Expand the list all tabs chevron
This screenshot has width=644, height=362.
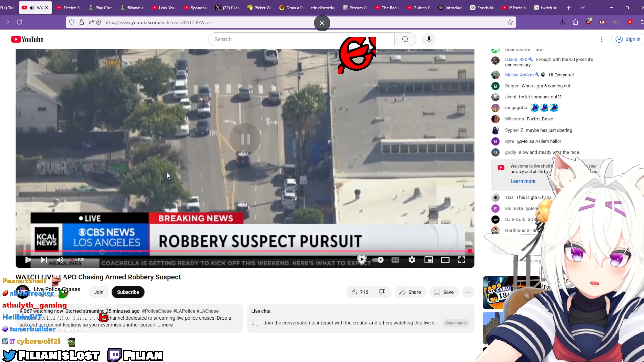pos(583,8)
